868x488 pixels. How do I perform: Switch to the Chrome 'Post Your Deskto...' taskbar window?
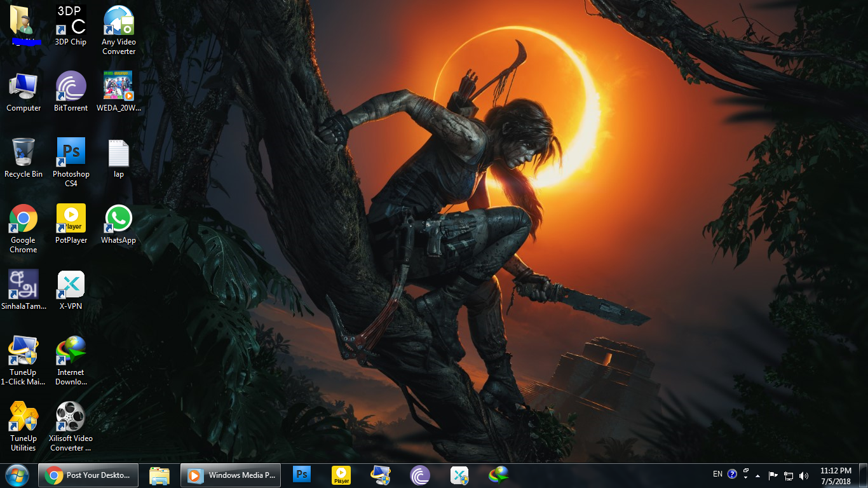88,475
